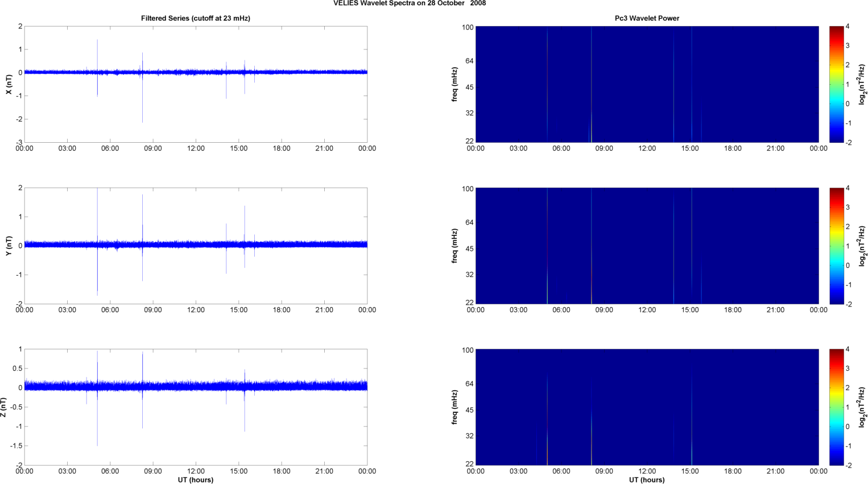
Task: Click the streak near 05:00 in middle wavelet
Action: pos(547,246)
